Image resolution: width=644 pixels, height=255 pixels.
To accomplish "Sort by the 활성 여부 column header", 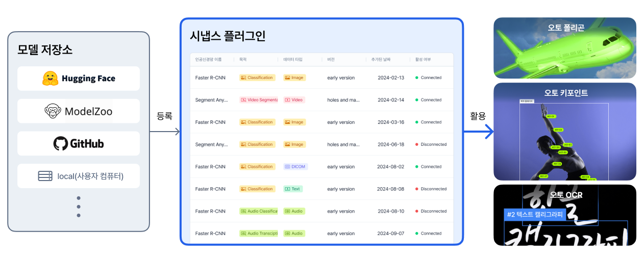I will (x=423, y=60).
